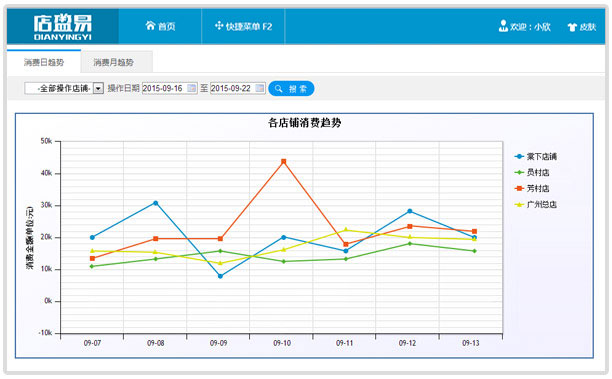Open calendar picker for start date
The image size is (612, 379).
point(192,88)
